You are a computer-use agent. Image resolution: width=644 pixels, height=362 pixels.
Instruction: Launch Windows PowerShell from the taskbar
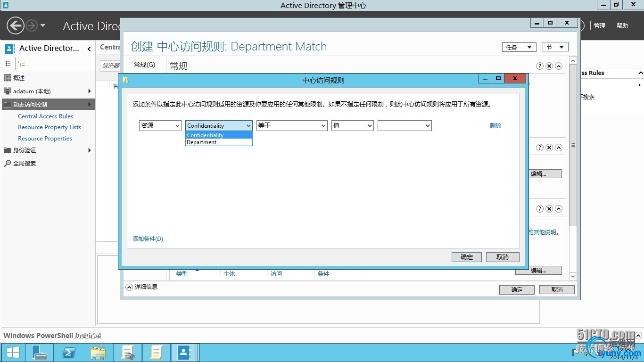click(69, 352)
